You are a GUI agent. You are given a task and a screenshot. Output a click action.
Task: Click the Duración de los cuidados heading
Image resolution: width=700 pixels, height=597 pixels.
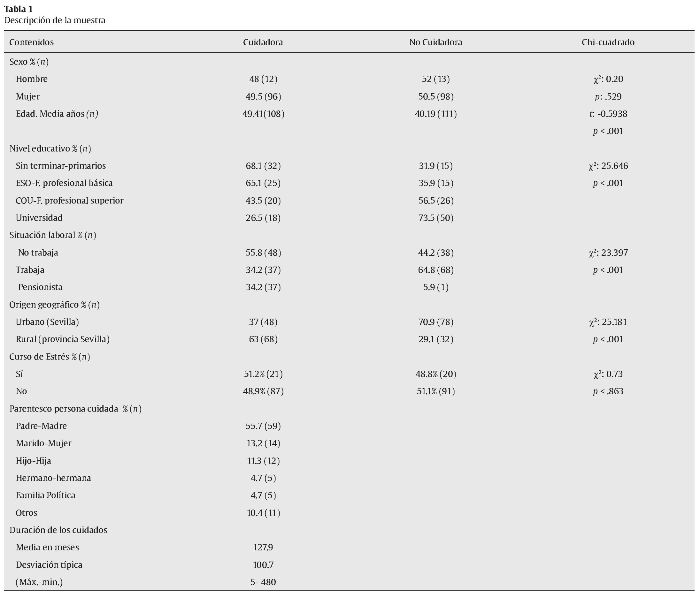point(58,530)
